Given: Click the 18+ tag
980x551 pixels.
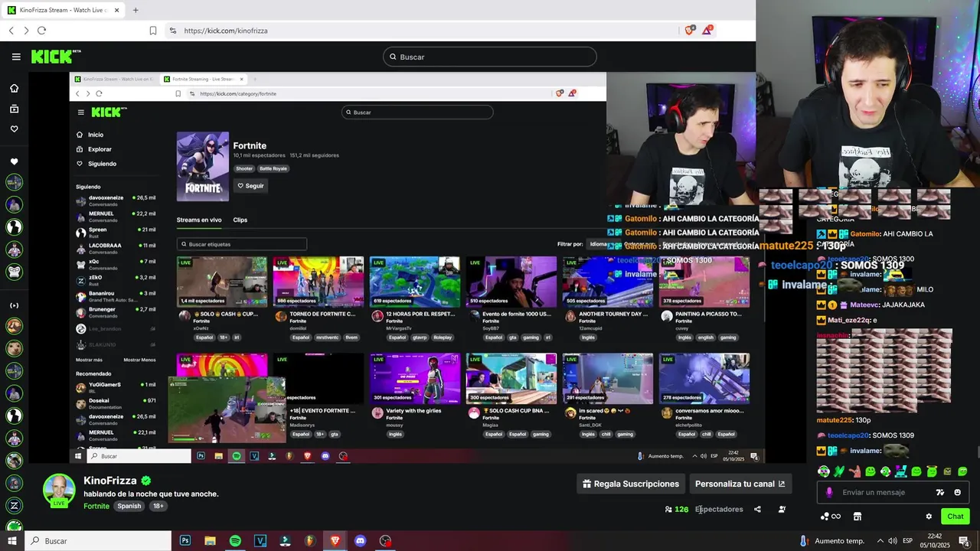Looking at the screenshot, I should [158, 506].
